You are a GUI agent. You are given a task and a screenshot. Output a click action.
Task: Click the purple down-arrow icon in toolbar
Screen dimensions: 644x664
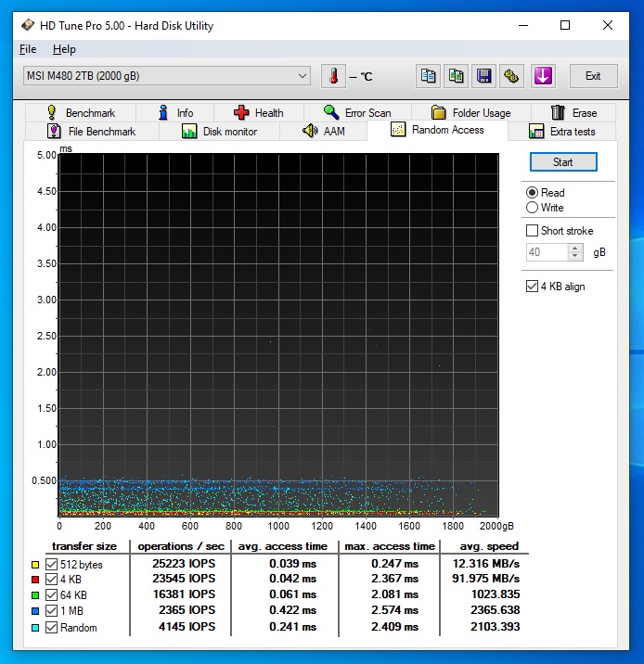coord(543,76)
